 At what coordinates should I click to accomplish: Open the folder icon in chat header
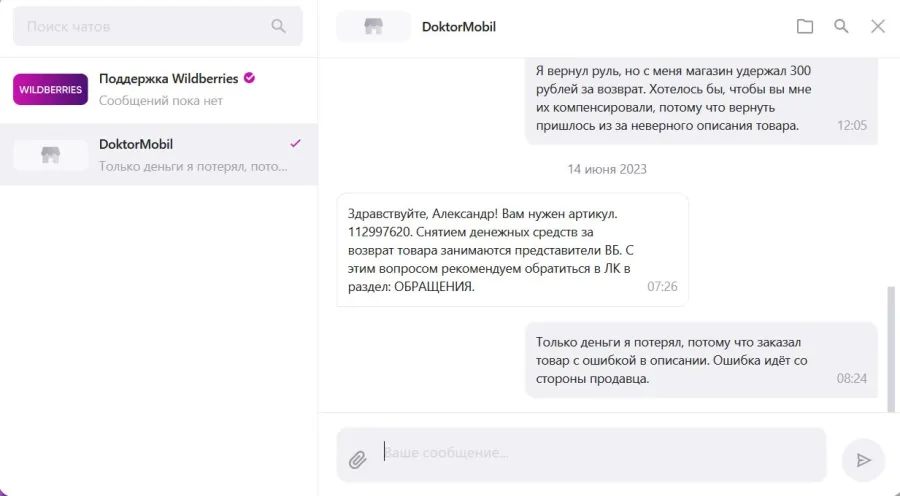pyautogui.click(x=805, y=26)
